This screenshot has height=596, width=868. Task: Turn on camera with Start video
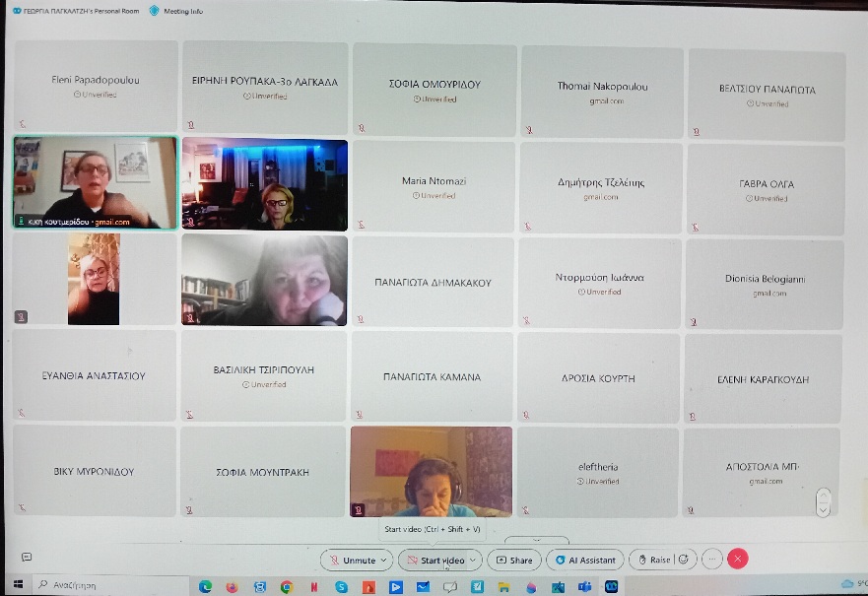click(x=435, y=560)
